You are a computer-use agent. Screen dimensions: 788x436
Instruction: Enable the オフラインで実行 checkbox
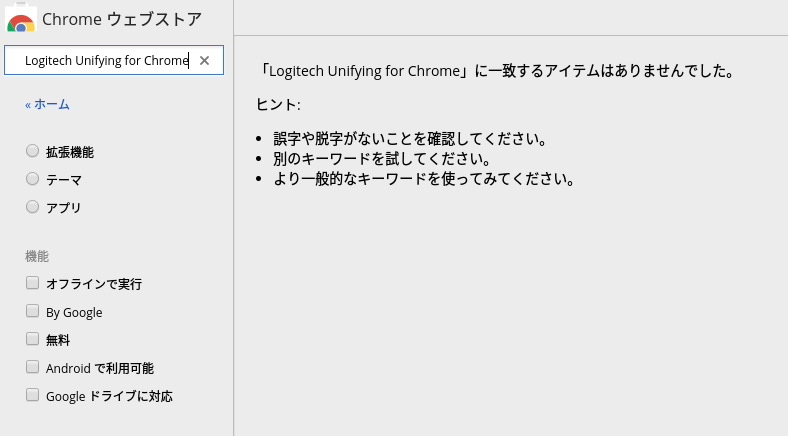click(x=33, y=283)
